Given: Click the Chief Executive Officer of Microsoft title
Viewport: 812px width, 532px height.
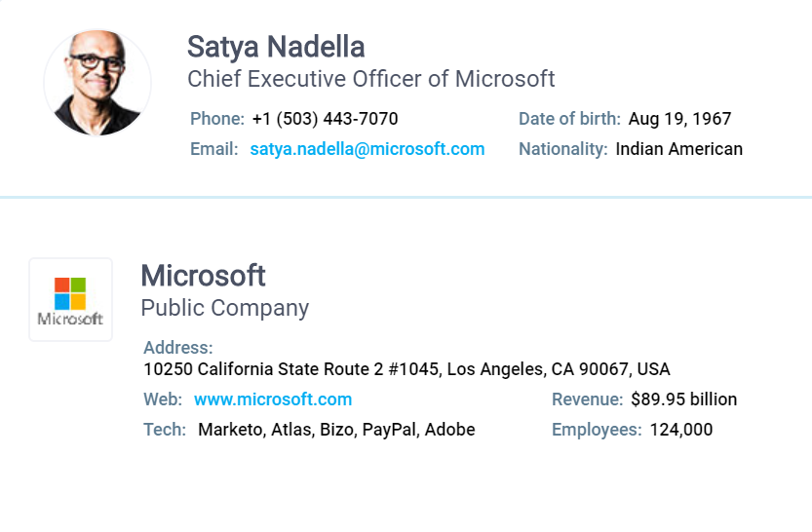Looking at the screenshot, I should (x=370, y=79).
